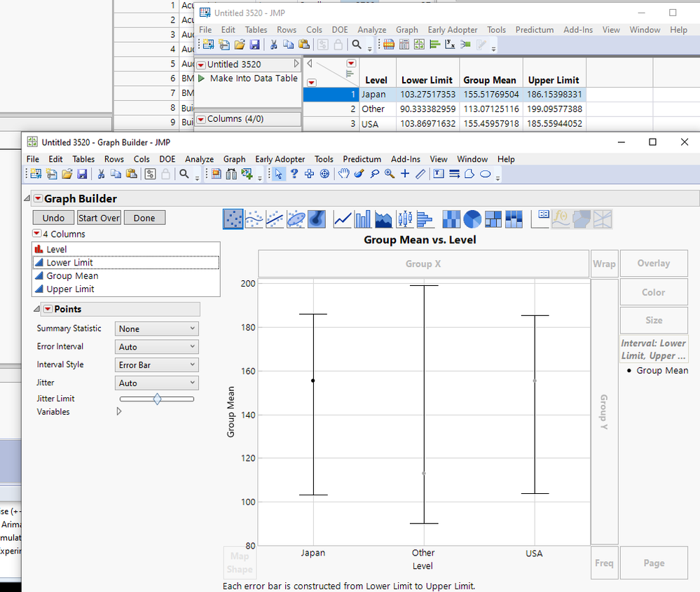Open the Graph Builder red triangle menu
This screenshot has height=592, width=700.
click(39, 198)
